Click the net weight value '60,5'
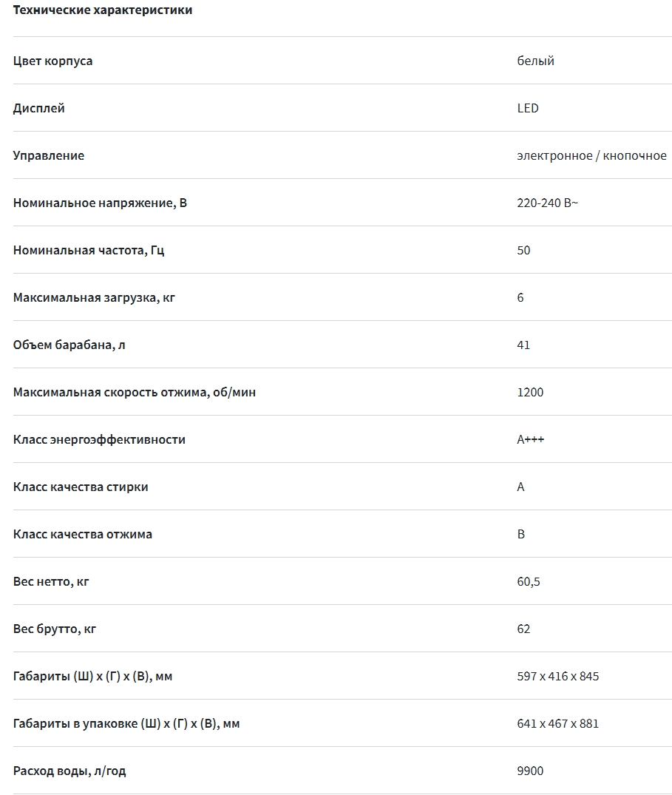The image size is (672, 795). (x=529, y=581)
